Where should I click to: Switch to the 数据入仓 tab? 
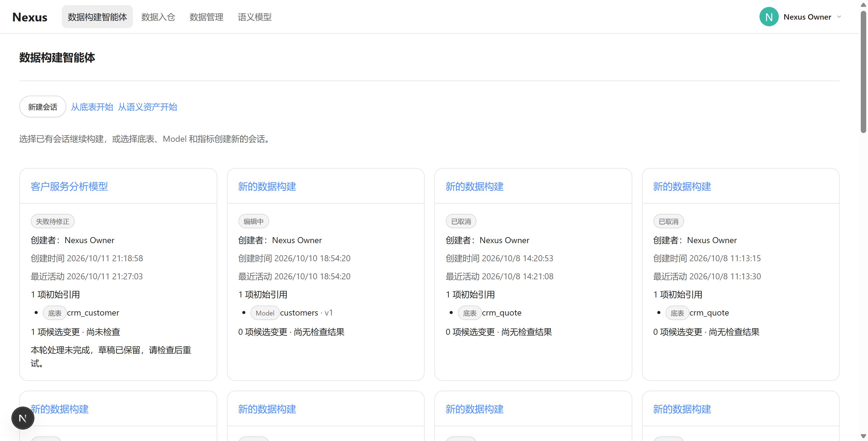pos(158,17)
